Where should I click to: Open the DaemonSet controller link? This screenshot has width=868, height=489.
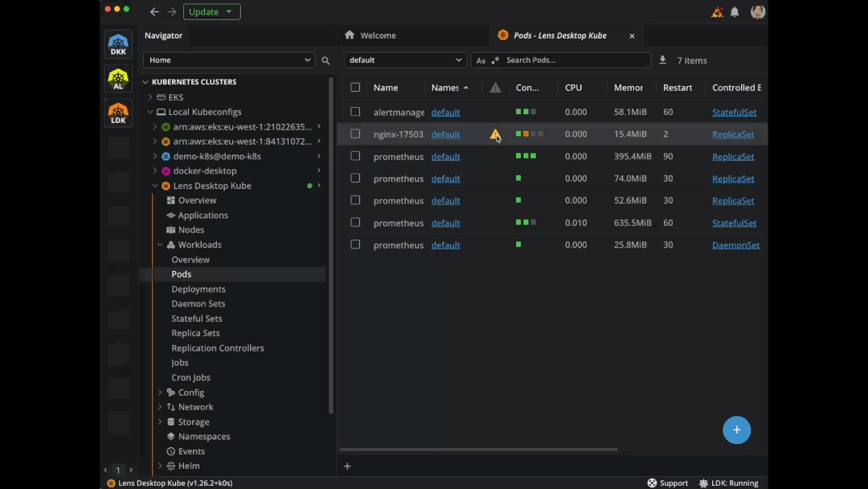tap(735, 245)
